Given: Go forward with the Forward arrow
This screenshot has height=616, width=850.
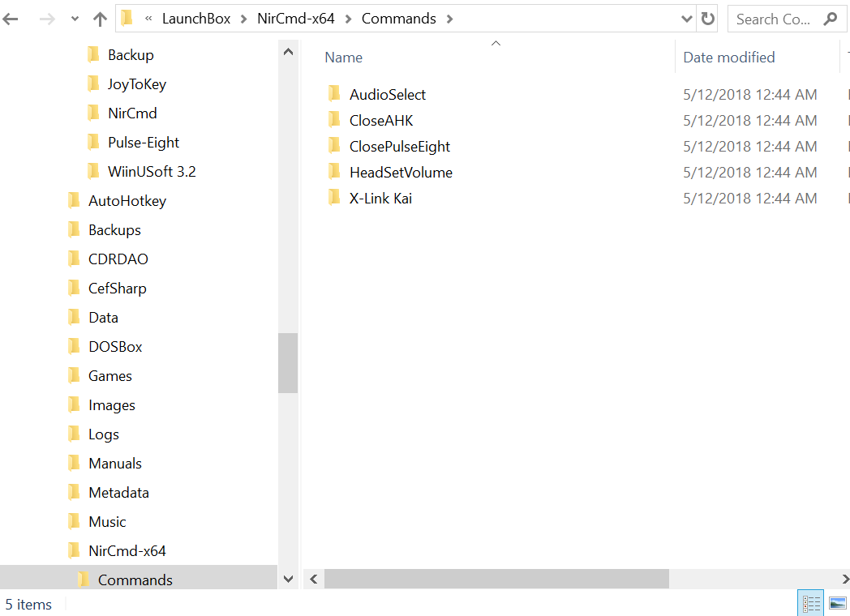Looking at the screenshot, I should click(47, 19).
